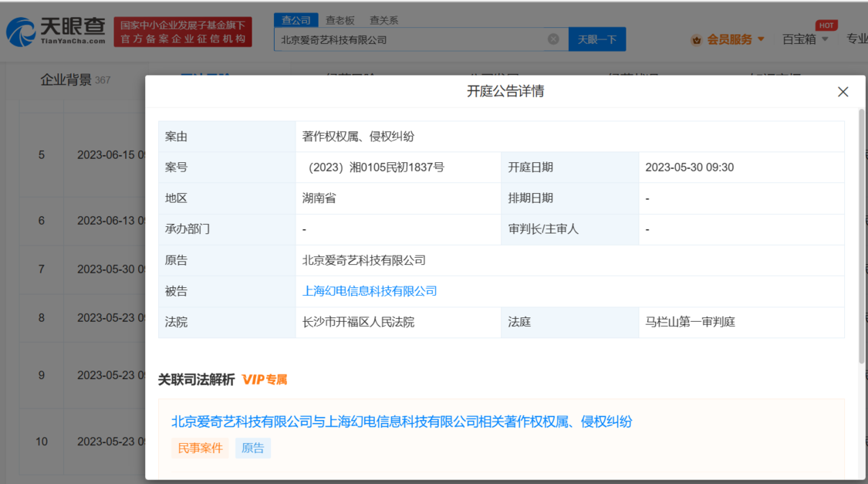Screen dimensions: 868x484
Task: Open the related judicial analysis case link
Action: click(x=401, y=422)
